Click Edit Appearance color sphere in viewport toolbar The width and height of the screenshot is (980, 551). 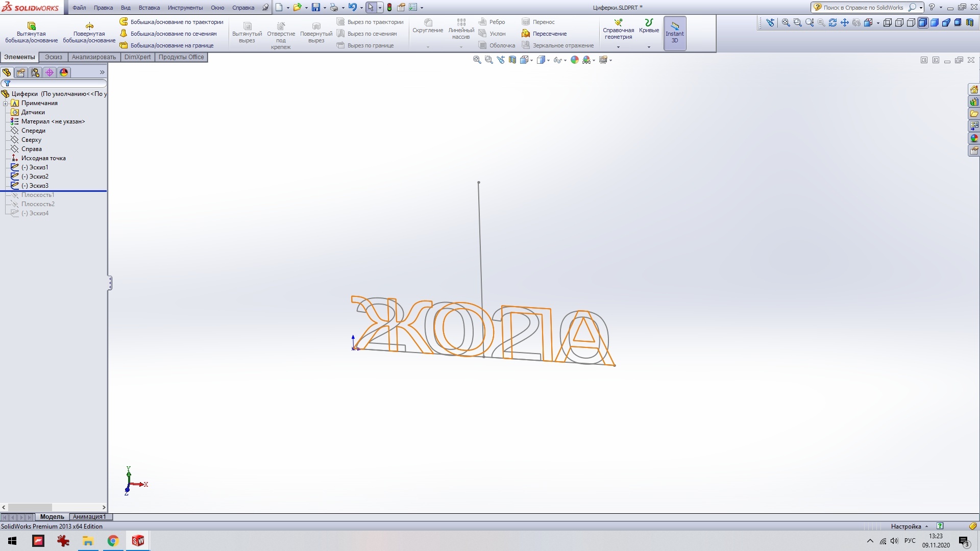click(575, 60)
